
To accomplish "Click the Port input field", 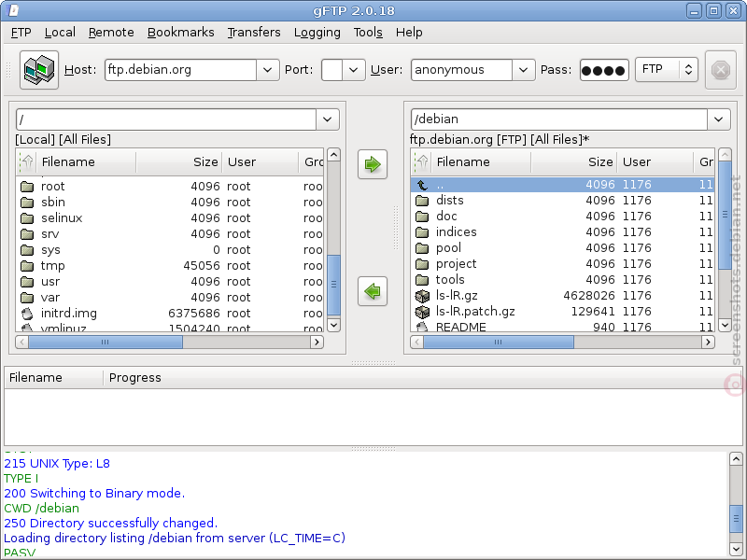I will click(x=332, y=70).
